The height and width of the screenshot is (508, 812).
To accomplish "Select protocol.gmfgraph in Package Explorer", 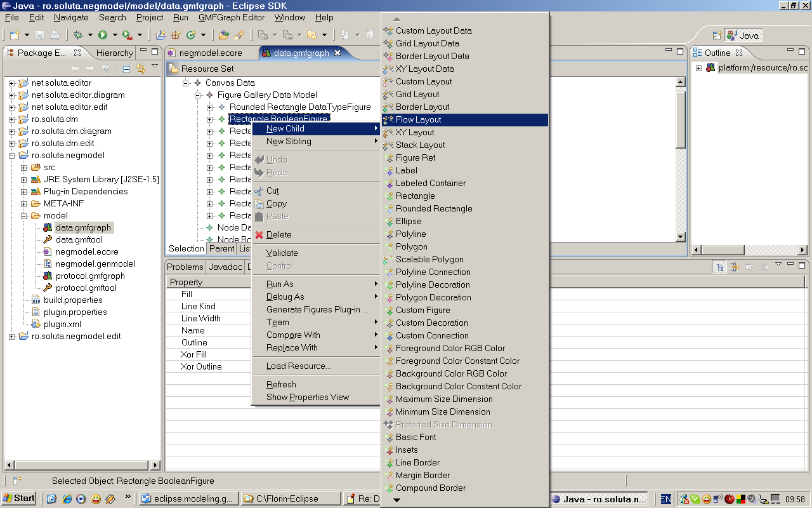I will click(x=90, y=276).
